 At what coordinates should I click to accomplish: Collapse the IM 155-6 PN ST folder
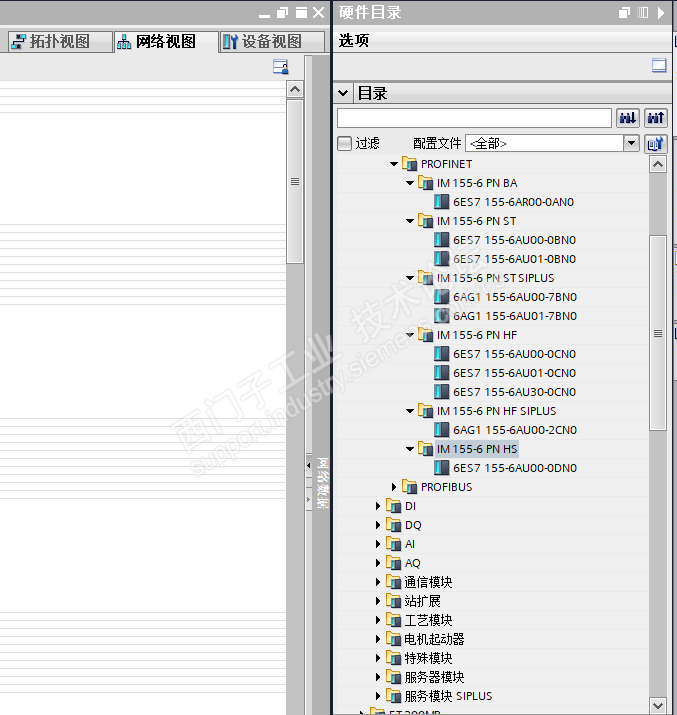(x=410, y=221)
